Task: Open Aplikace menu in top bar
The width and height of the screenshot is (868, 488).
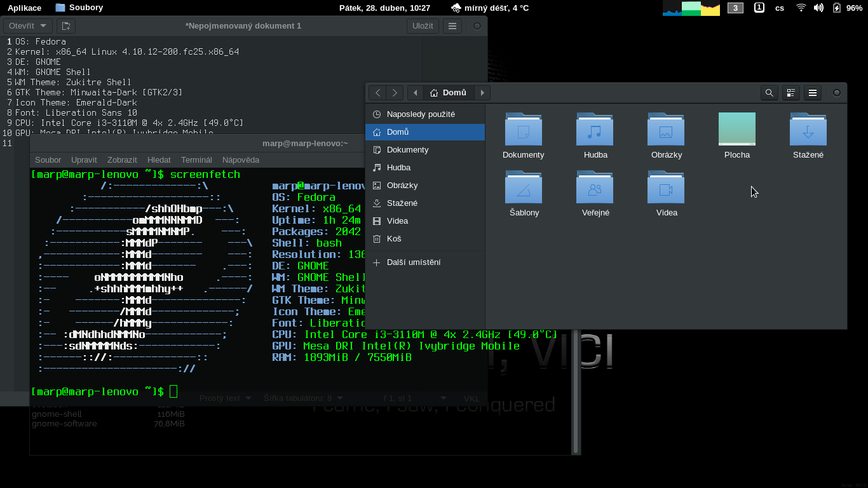Action: pos(24,8)
